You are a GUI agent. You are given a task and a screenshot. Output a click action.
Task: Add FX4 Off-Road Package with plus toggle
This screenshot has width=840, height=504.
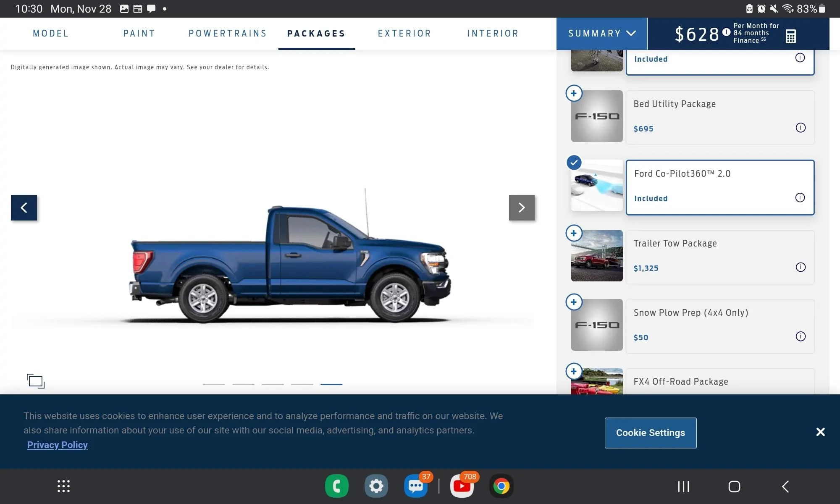[x=574, y=371]
